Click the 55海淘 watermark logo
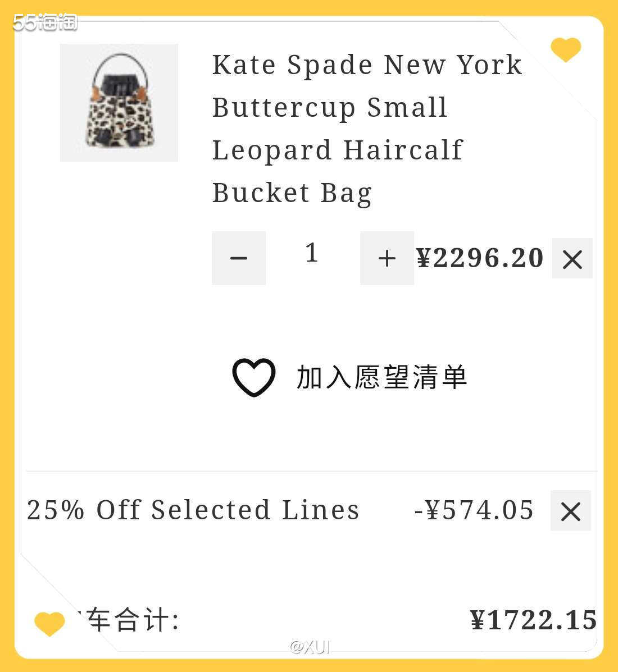 click(x=45, y=22)
